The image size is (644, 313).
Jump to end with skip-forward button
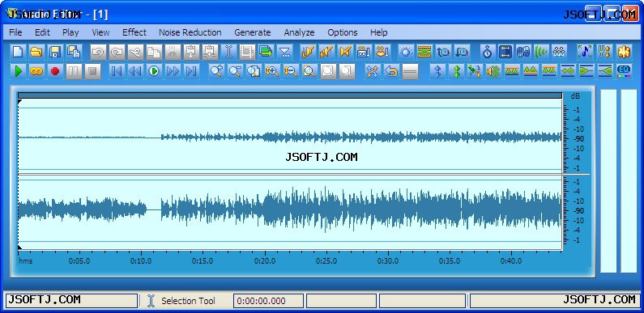click(191, 71)
